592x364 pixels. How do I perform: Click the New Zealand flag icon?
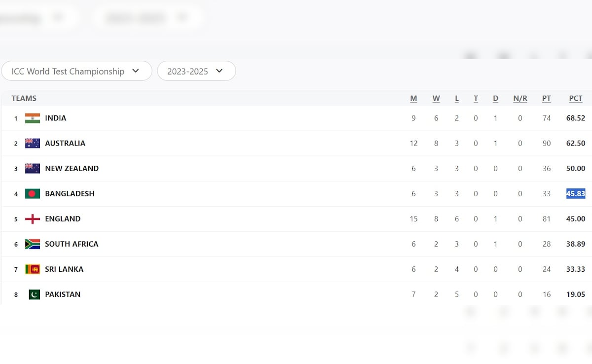[33, 169]
